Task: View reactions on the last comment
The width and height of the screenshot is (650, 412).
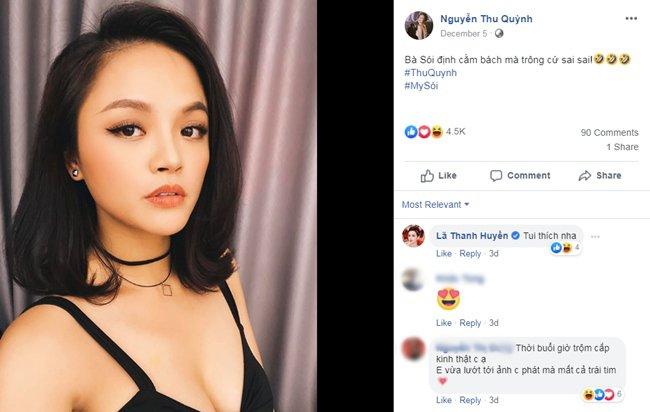Action: (609, 394)
